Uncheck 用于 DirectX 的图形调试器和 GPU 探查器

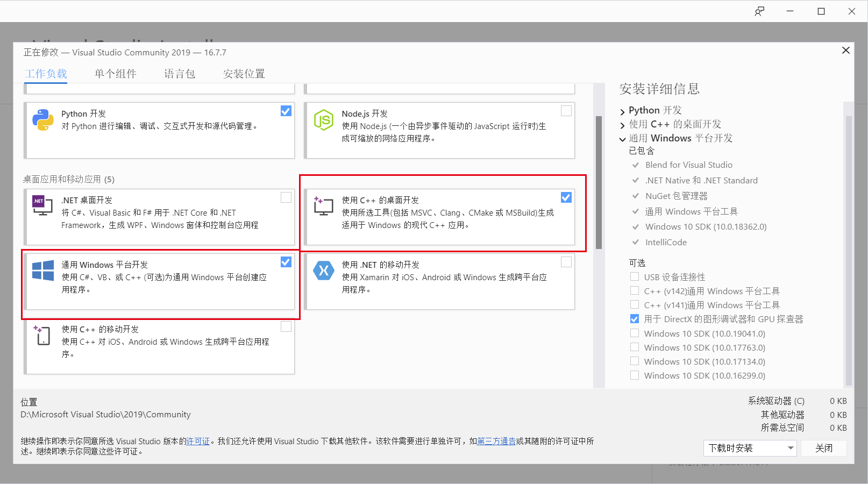(x=635, y=319)
